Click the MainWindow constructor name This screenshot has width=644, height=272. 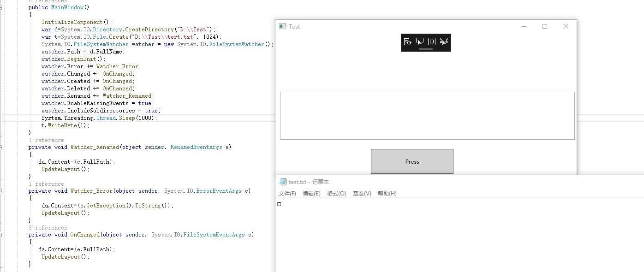(x=67, y=7)
